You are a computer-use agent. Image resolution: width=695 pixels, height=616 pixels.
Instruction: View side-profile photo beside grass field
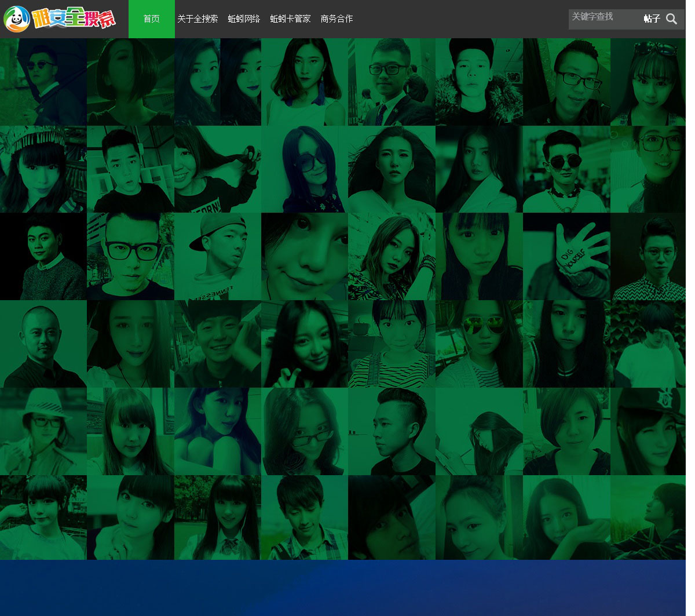click(x=648, y=517)
